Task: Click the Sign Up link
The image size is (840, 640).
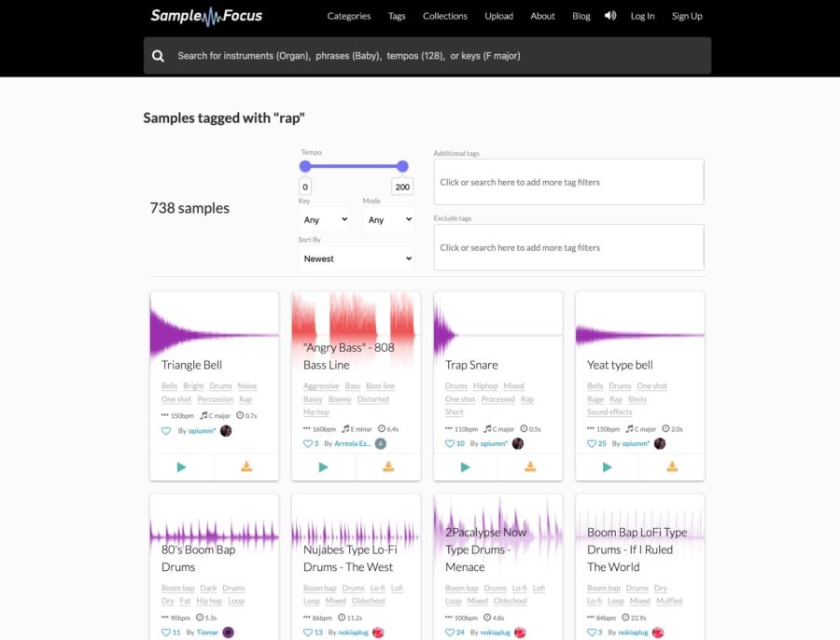Action: tap(687, 16)
